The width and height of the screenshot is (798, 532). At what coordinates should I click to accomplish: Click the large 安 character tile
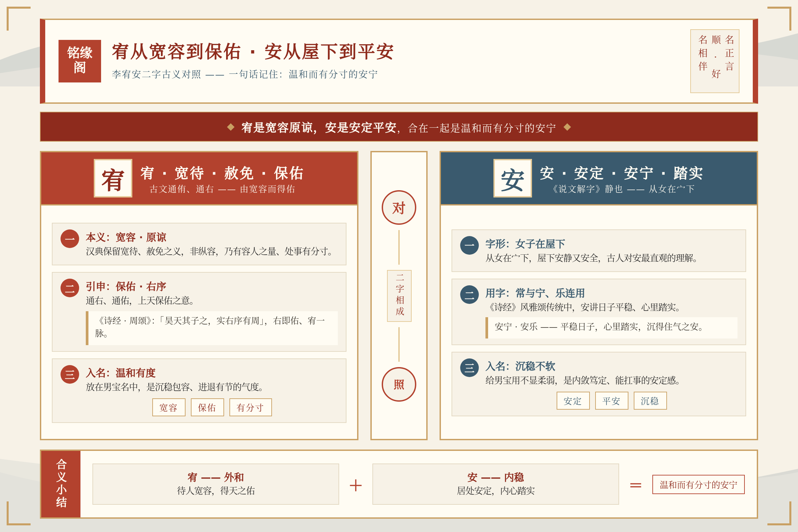click(513, 178)
